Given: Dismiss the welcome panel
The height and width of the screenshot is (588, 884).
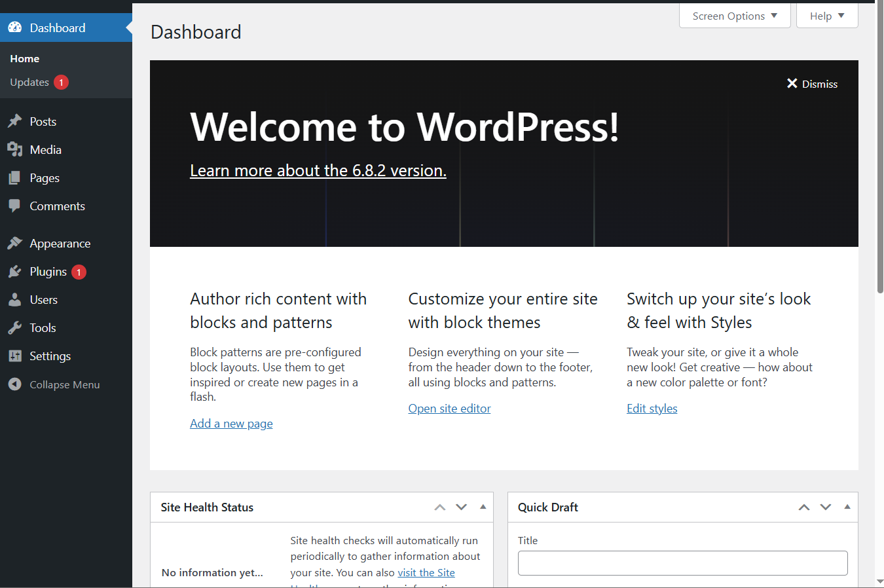Looking at the screenshot, I should (x=812, y=84).
